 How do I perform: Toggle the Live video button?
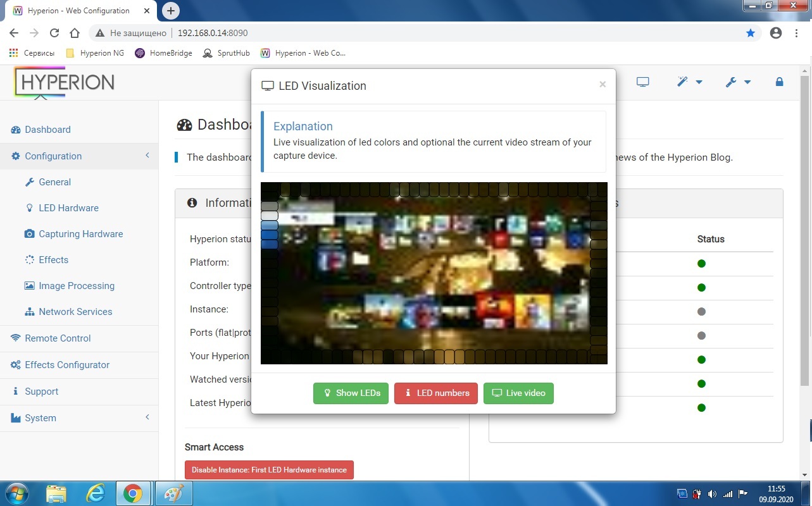518,393
